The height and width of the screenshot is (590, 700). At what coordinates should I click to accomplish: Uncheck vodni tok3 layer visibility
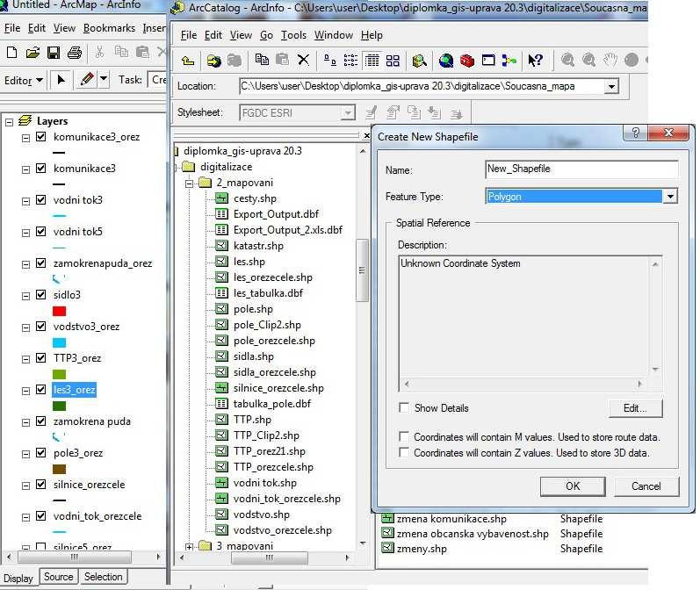tap(40, 199)
